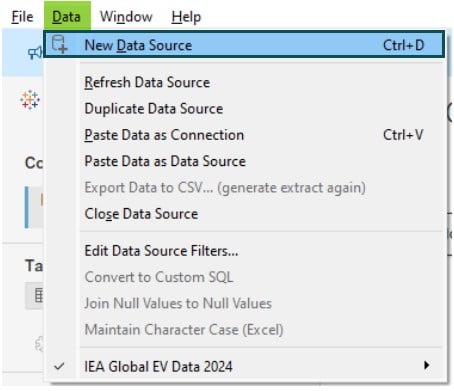This screenshot has height=391, width=454.
Task: Select Paste Data as Data Source
Action: pyautogui.click(x=165, y=161)
